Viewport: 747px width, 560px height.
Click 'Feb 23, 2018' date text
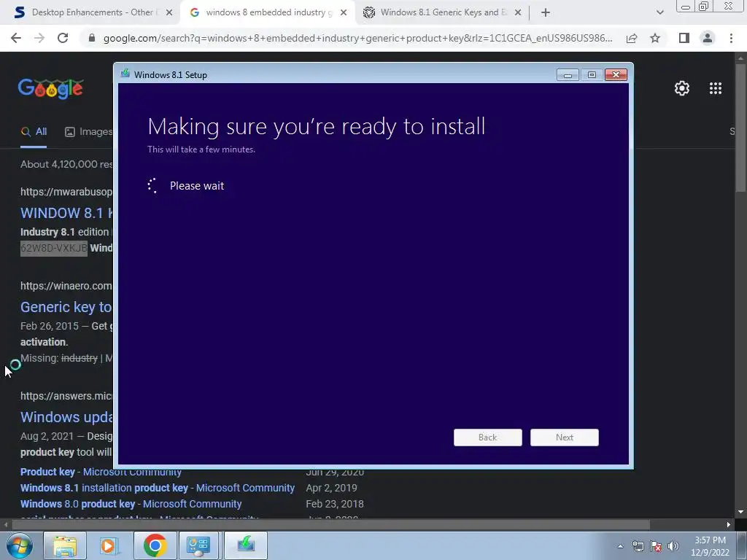tap(334, 504)
